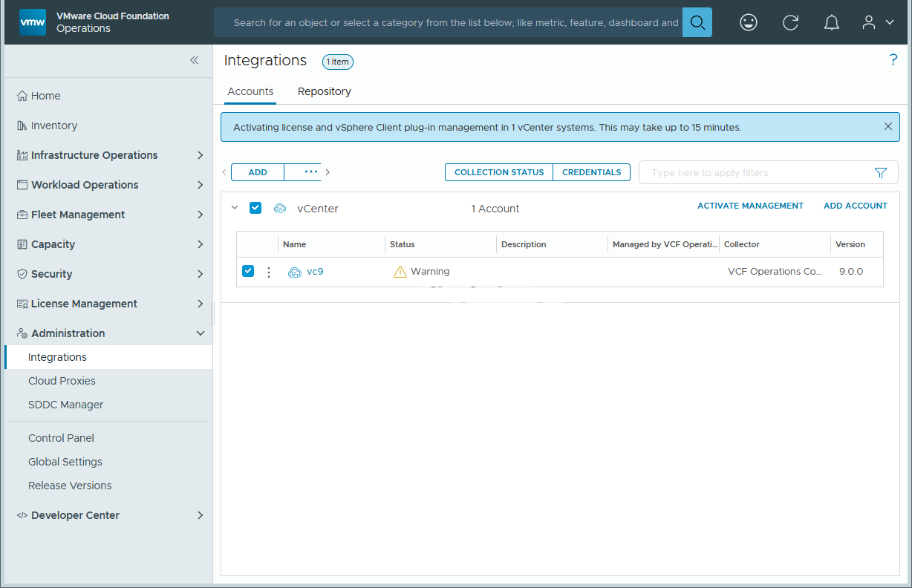Image resolution: width=912 pixels, height=588 pixels.
Task: Uncheck the vCenter group checkbox
Action: click(x=255, y=208)
